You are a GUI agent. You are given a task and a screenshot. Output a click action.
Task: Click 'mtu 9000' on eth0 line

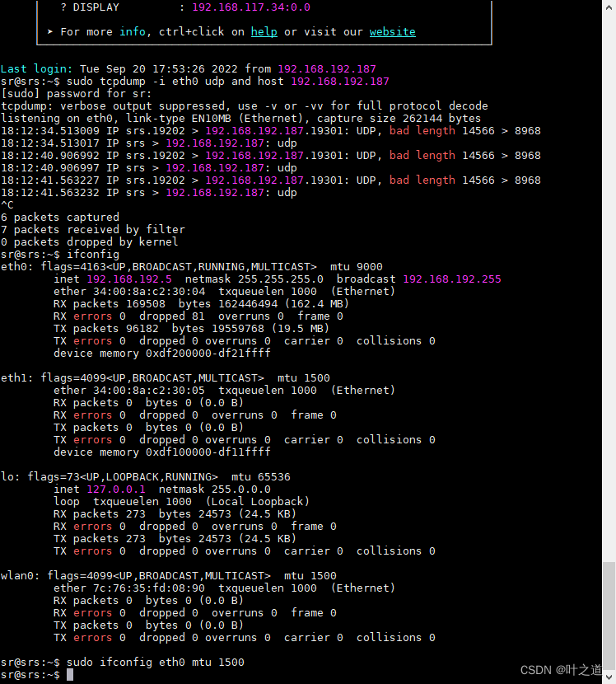pos(356,266)
